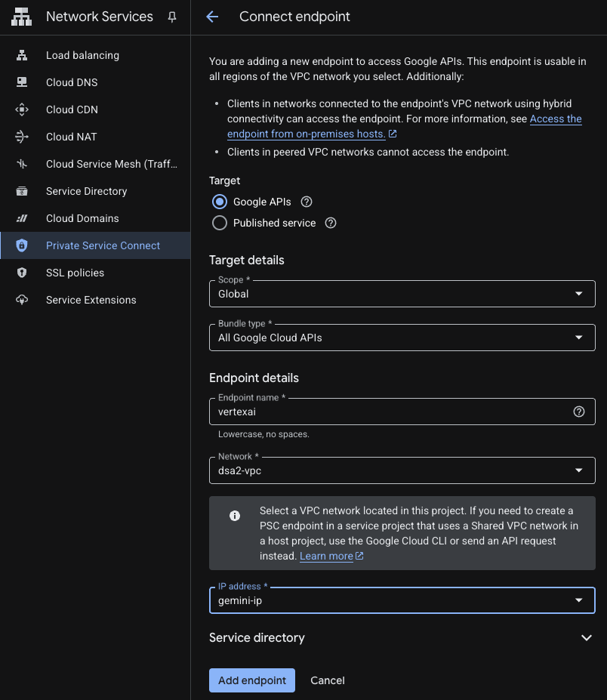
Task: Click the Cloud Service Mesh icon
Action: click(x=22, y=165)
